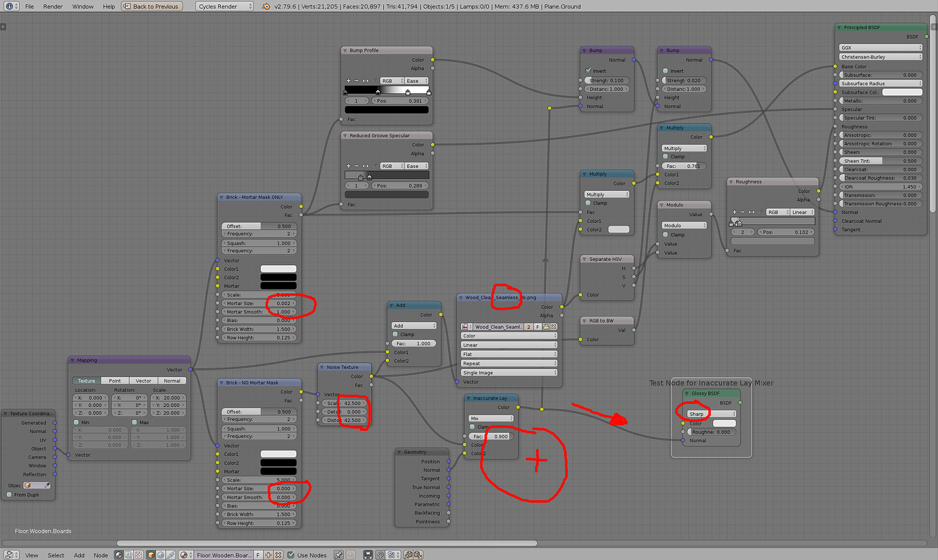Click Fac 0.900 slider in Inaccurate Lay node
The height and width of the screenshot is (560, 938).
click(491, 436)
